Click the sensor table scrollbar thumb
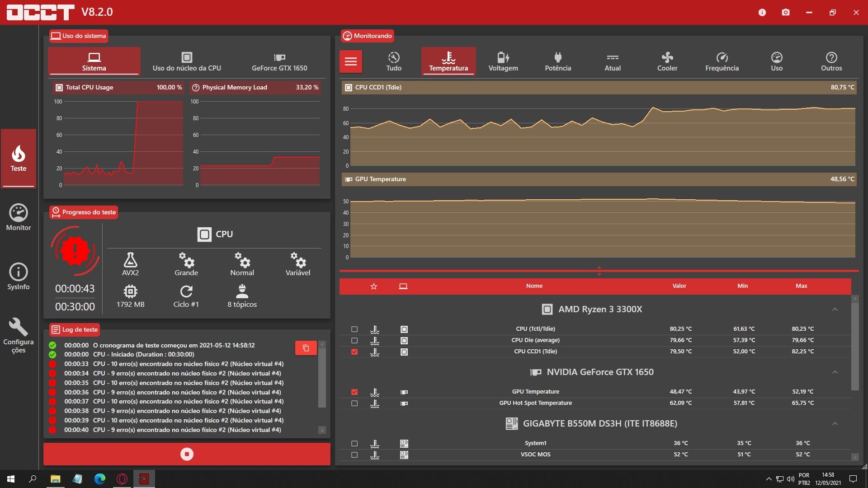The image size is (868, 488). click(x=854, y=346)
